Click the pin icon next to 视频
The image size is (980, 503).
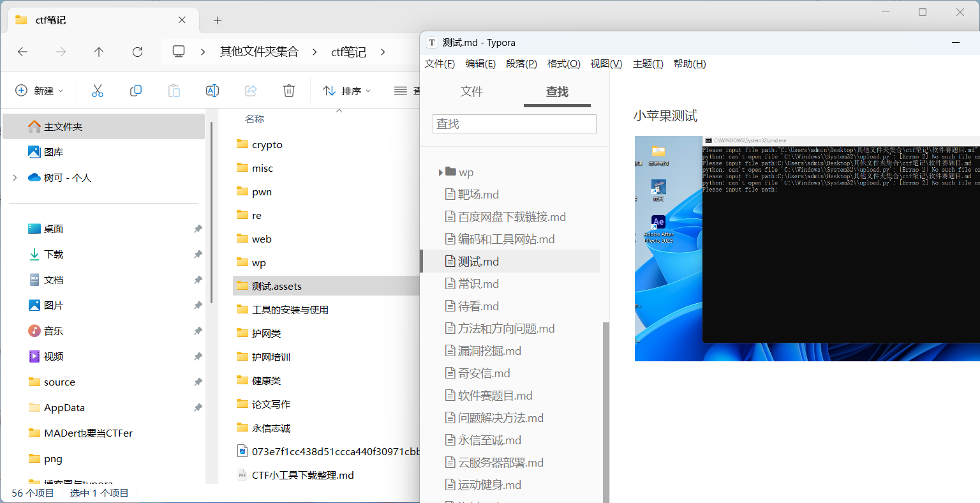click(198, 356)
